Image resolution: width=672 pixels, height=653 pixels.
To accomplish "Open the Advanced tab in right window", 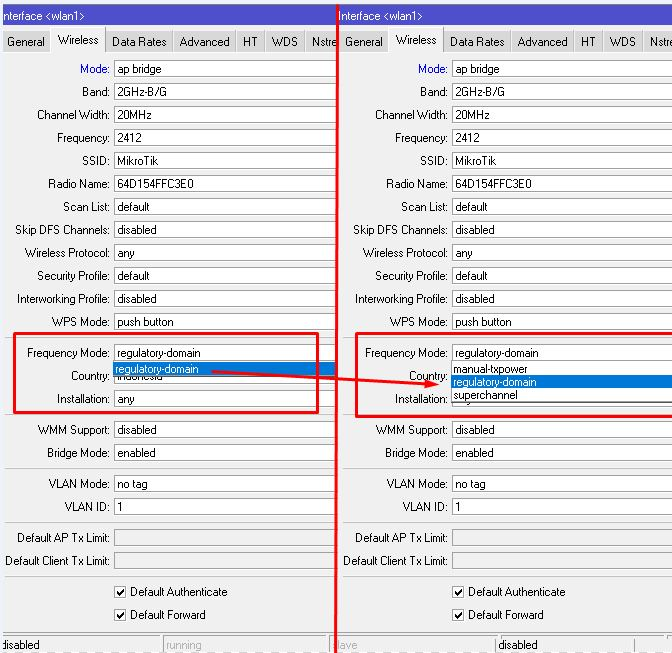I will coord(542,42).
